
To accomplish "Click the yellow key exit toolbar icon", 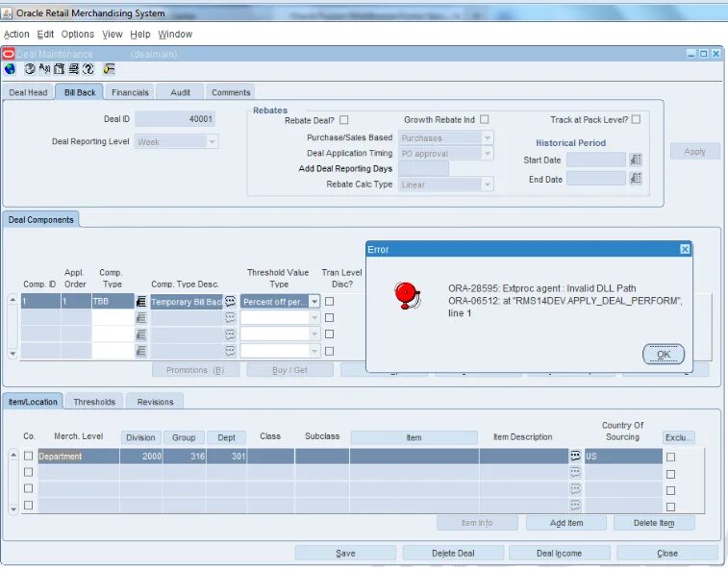I will click(x=109, y=69).
